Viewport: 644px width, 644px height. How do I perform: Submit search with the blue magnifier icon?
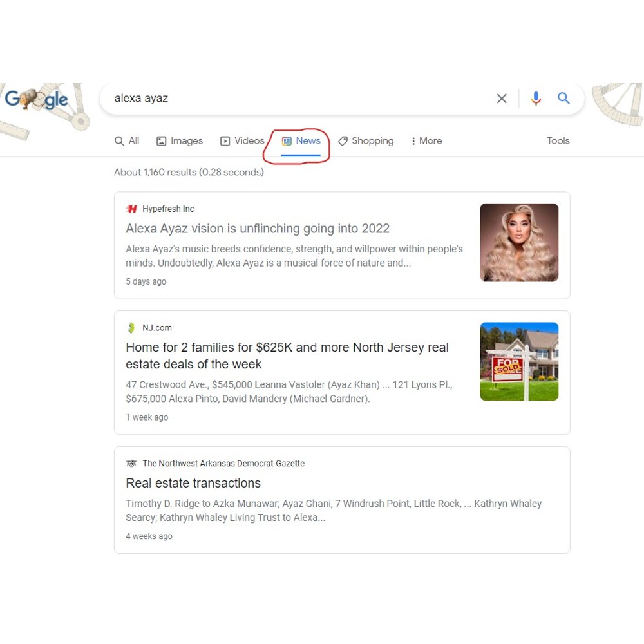point(563,98)
